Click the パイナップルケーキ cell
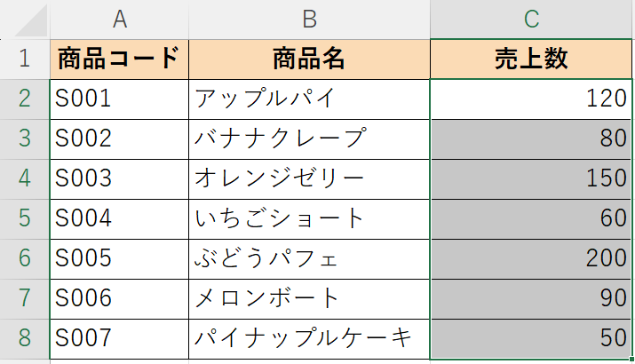Image resolution: width=635 pixels, height=364 pixels. [x=309, y=338]
